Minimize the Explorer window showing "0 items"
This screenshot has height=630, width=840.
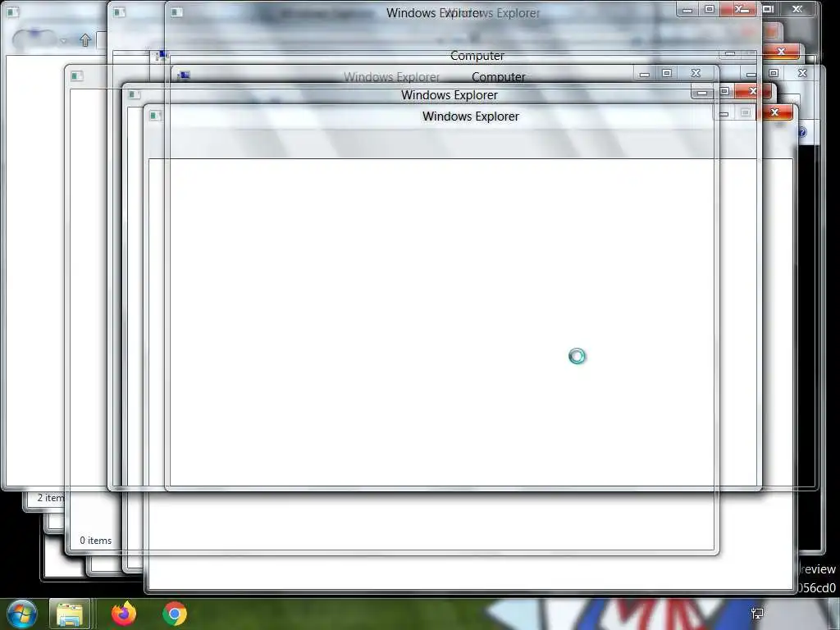pyautogui.click(x=645, y=73)
